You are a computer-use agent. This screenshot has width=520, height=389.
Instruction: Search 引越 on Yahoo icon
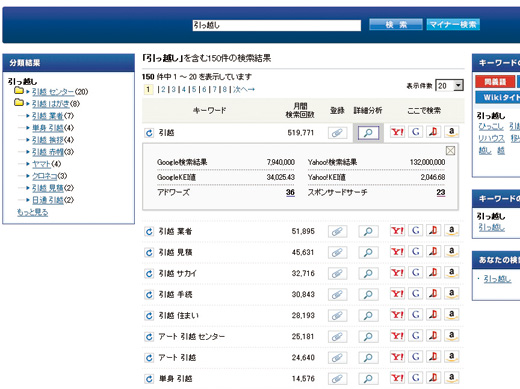(x=397, y=132)
